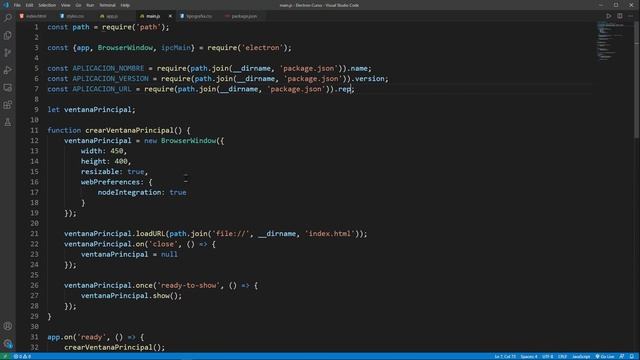
Task: Click 'let ventanaPrincipal' on line 9
Action: [89, 110]
